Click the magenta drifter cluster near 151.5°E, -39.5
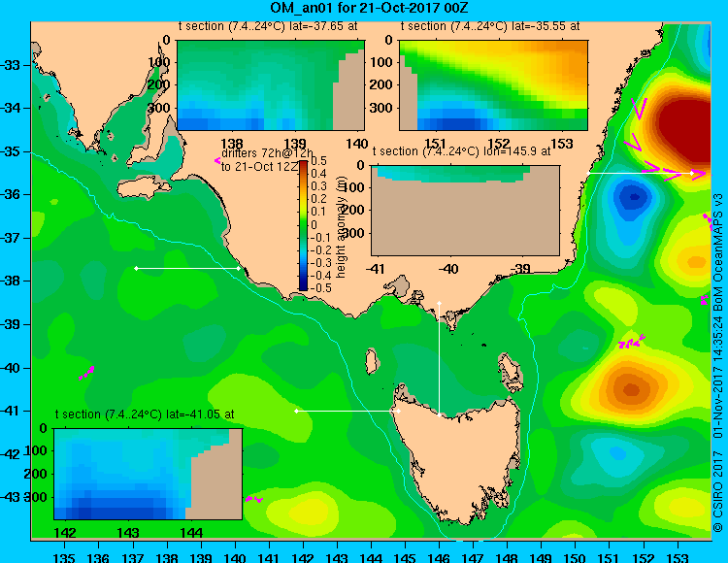The width and height of the screenshot is (728, 563). pyautogui.click(x=632, y=342)
